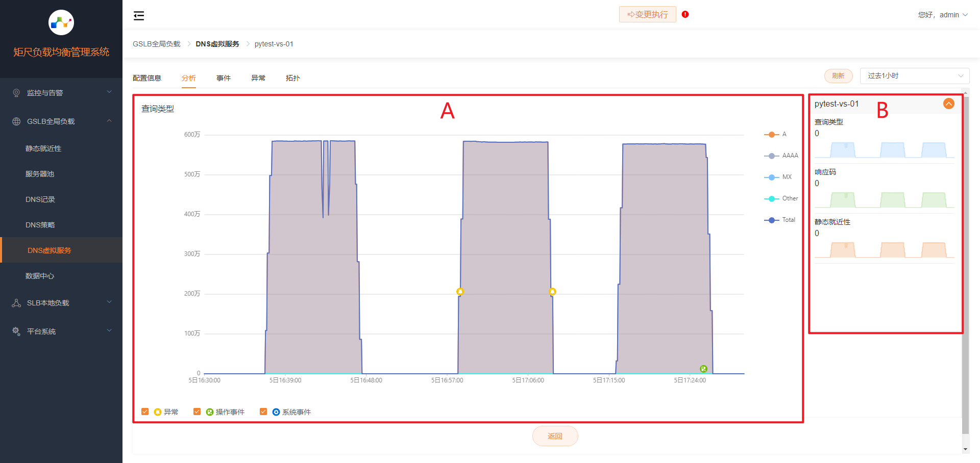This screenshot has width=980, height=463.
Task: Uncheck the 异常 checkbox
Action: pos(145,411)
